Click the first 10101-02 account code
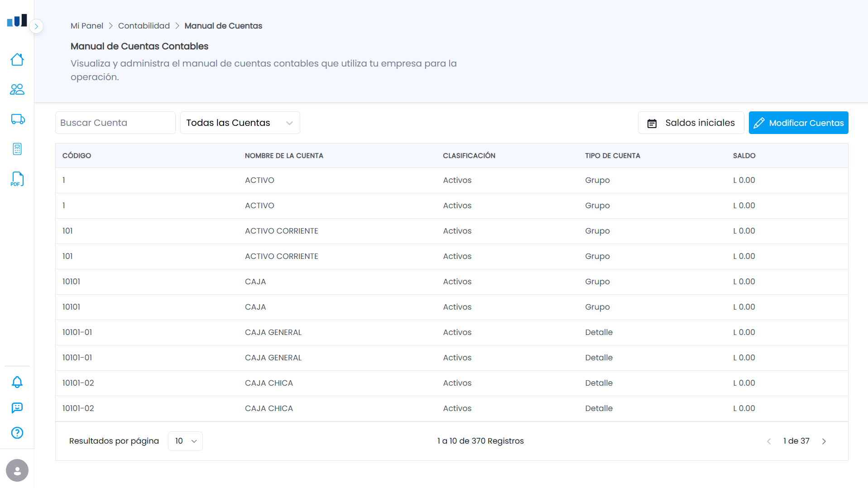868x488 pixels. (x=78, y=383)
